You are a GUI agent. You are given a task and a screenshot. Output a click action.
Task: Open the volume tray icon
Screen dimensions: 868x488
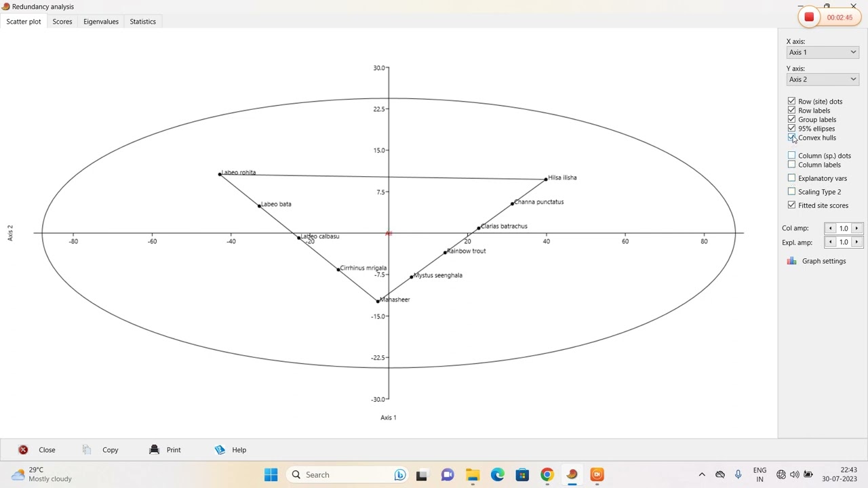pyautogui.click(x=794, y=475)
